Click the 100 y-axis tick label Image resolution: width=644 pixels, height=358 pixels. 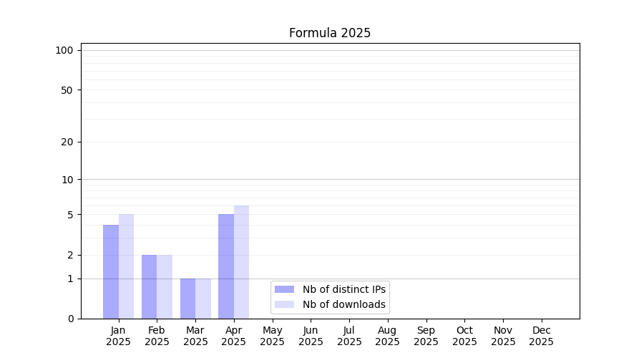[64, 50]
